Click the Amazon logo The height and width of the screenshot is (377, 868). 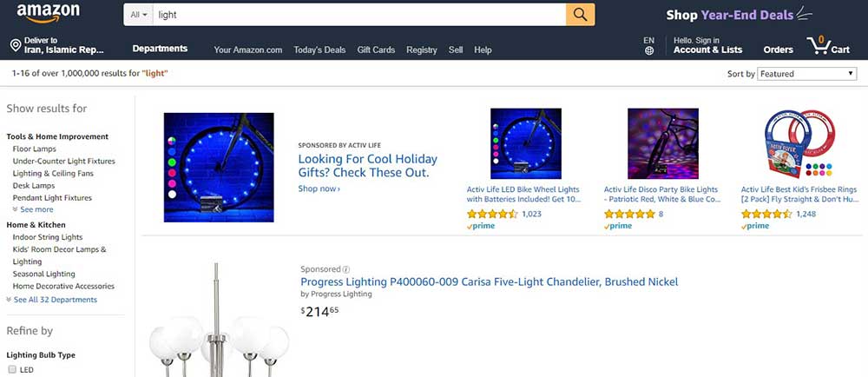tap(49, 13)
